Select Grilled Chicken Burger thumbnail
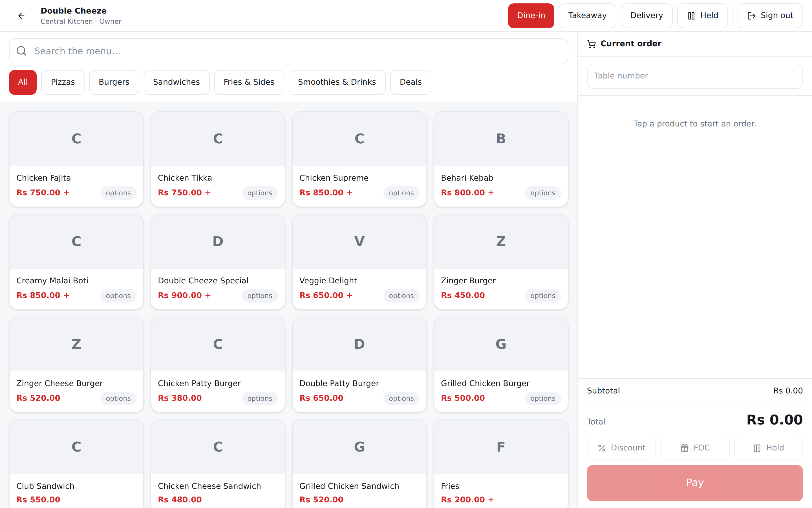The image size is (812, 508). [x=501, y=344]
